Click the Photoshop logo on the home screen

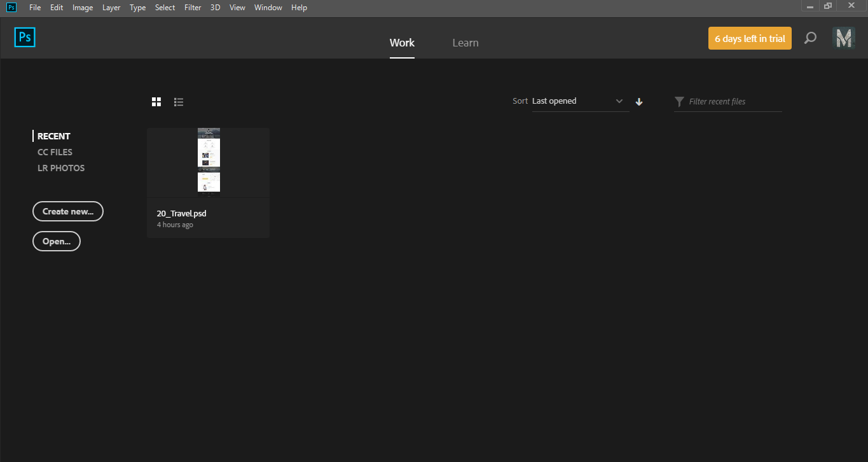(x=24, y=37)
